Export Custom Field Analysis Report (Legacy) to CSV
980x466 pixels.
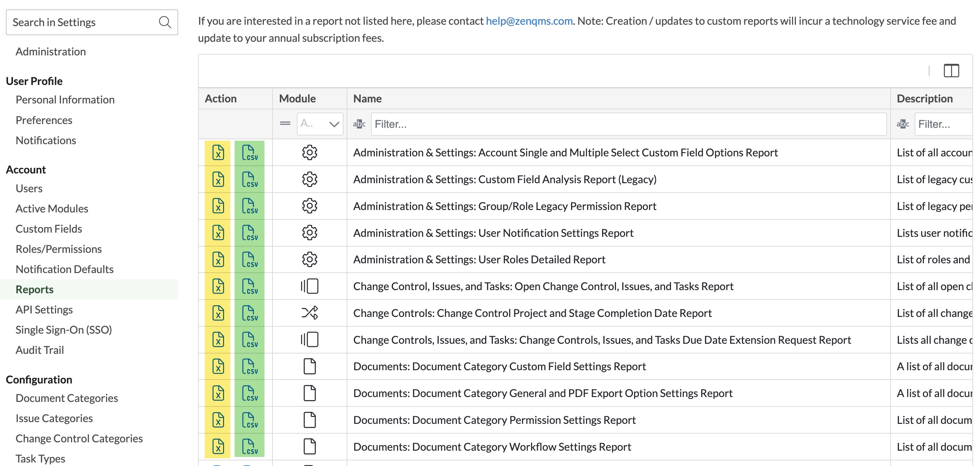[250, 179]
